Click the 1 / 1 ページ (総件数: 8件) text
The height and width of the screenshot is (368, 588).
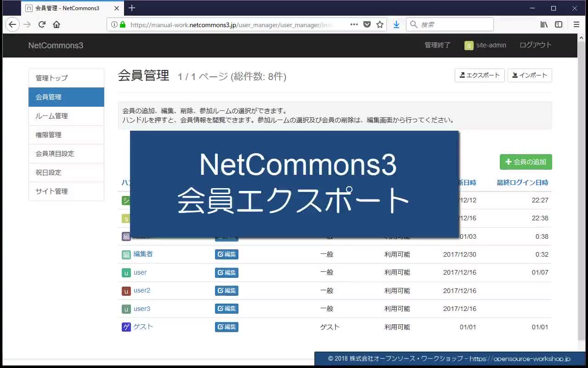pos(232,77)
